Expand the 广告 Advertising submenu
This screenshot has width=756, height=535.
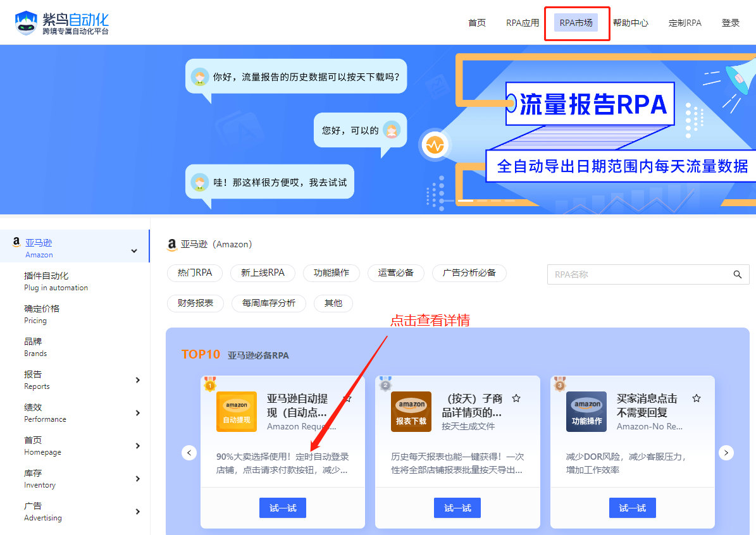(137, 512)
